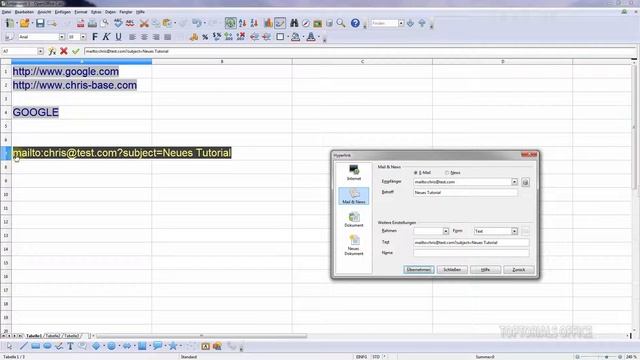The width and height of the screenshot is (640, 360).
Task: Open the background color picker
Action: click(x=296, y=37)
